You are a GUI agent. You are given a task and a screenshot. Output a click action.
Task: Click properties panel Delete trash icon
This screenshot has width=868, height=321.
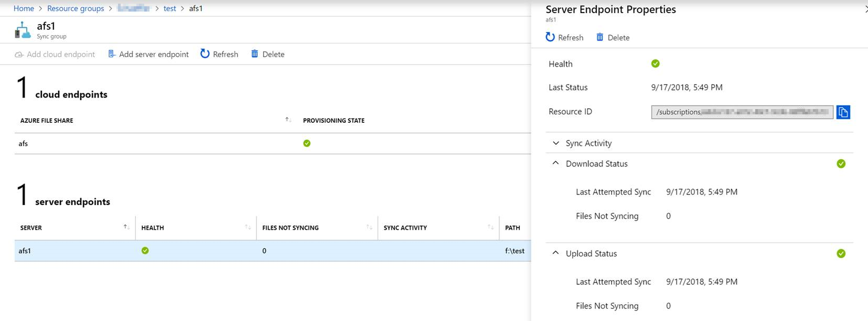tap(600, 37)
